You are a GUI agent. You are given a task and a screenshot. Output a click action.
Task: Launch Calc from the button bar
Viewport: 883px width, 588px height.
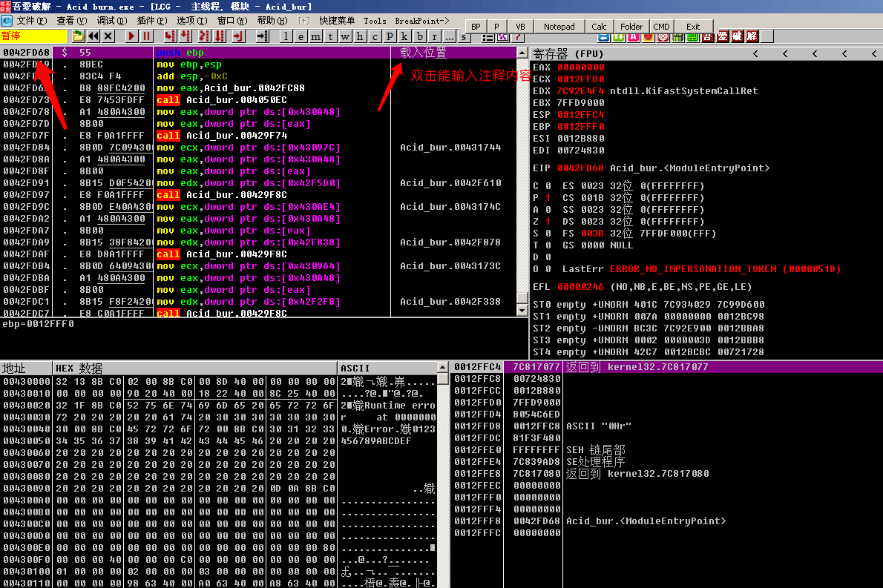pyautogui.click(x=600, y=27)
